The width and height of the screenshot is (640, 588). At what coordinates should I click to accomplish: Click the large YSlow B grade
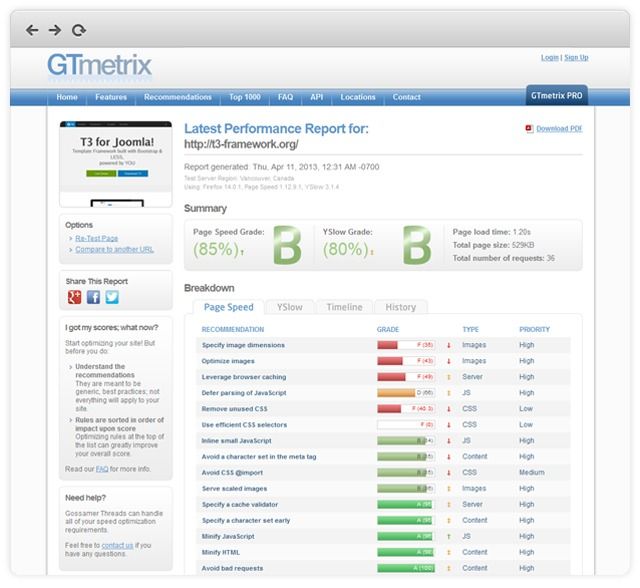[x=417, y=245]
